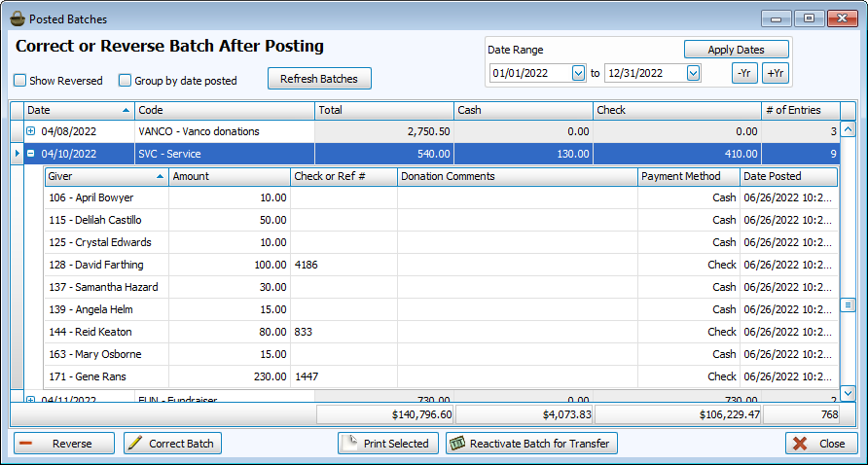
Task: Click the Posted Batches basket title icon
Action: pos(17,18)
